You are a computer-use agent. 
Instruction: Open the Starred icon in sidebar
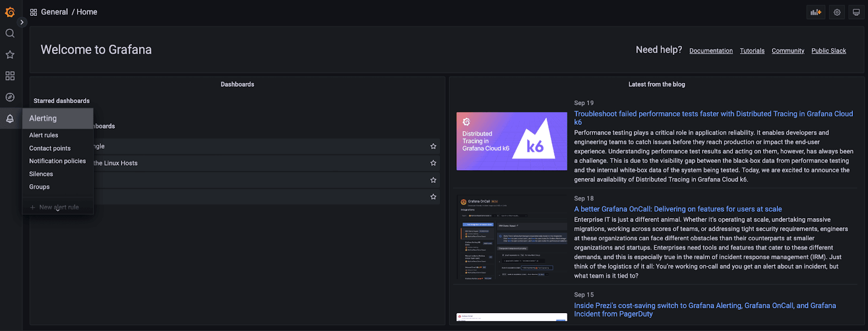click(10, 54)
